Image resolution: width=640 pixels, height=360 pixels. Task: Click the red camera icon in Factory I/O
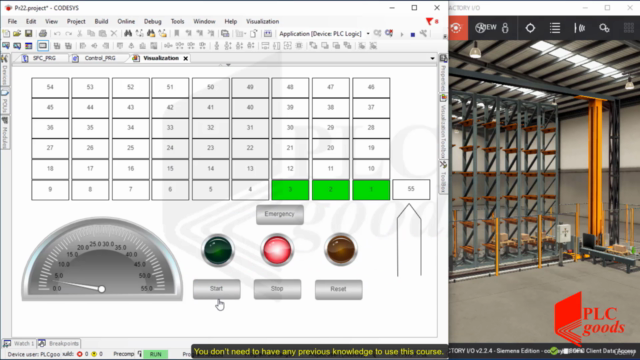click(x=456, y=28)
